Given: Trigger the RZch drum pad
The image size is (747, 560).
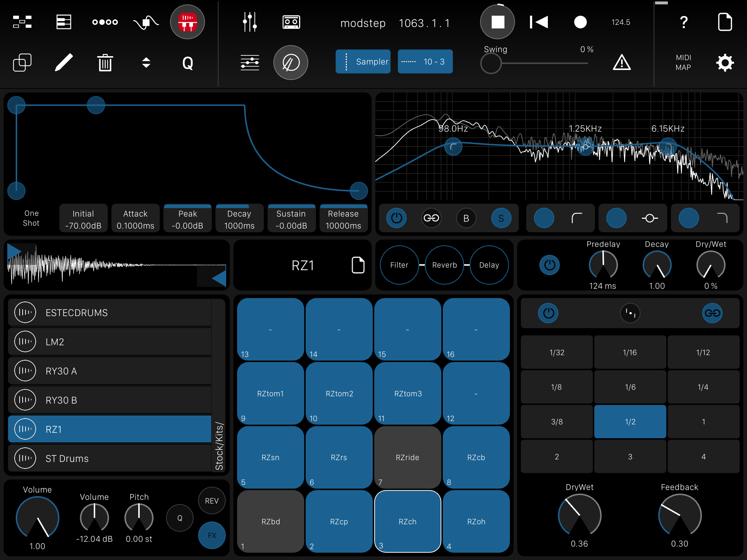Looking at the screenshot, I should point(407,521).
